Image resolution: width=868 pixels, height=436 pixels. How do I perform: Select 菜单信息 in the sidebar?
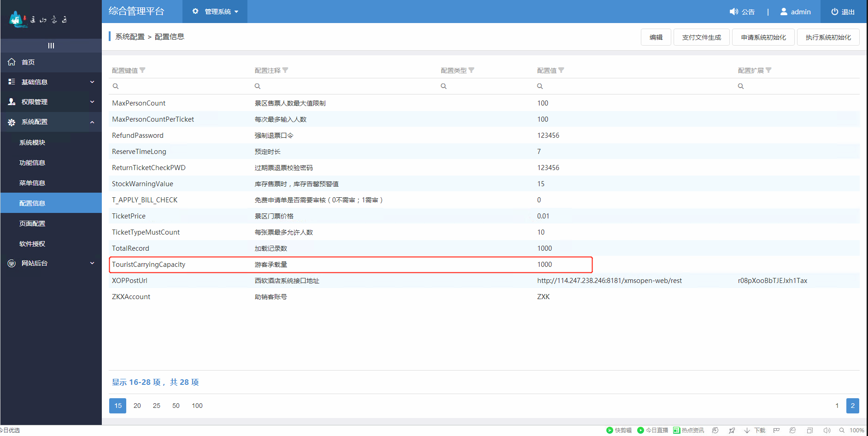(x=32, y=183)
